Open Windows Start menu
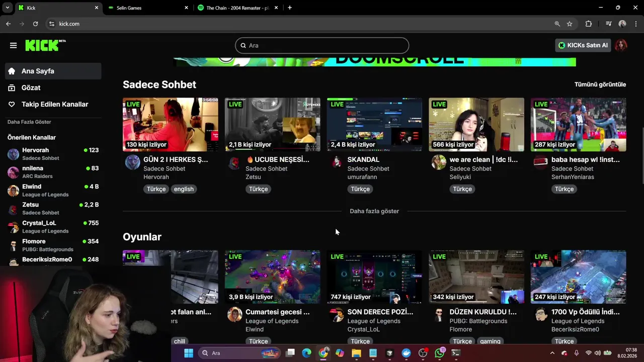The width and height of the screenshot is (644, 362). 189,353
